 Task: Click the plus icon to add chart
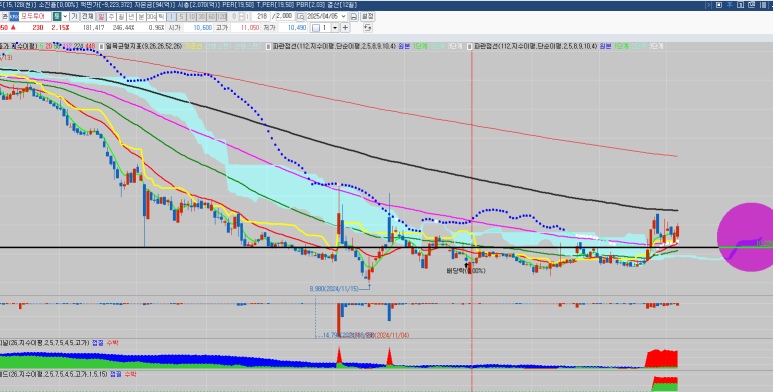tap(345, 28)
